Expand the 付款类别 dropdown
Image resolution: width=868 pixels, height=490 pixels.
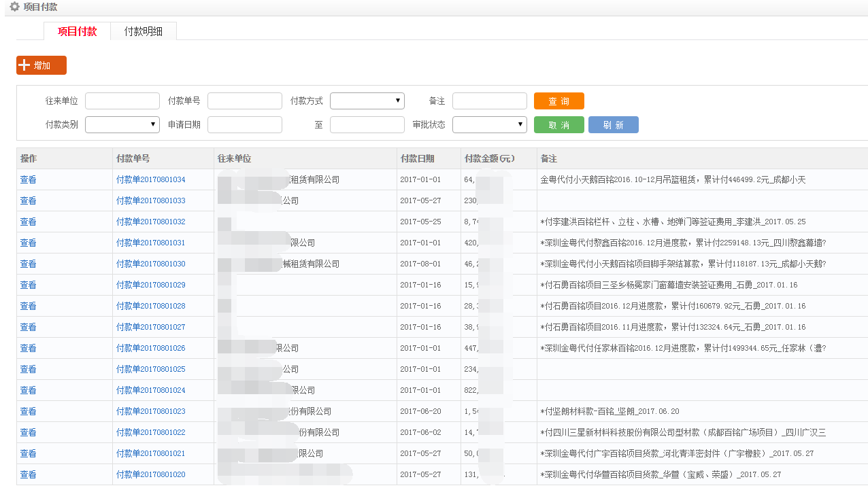122,125
